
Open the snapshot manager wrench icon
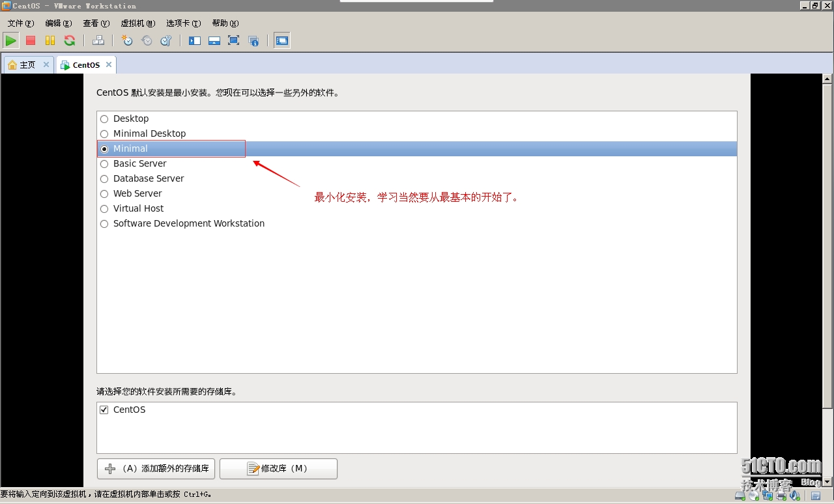[166, 40]
